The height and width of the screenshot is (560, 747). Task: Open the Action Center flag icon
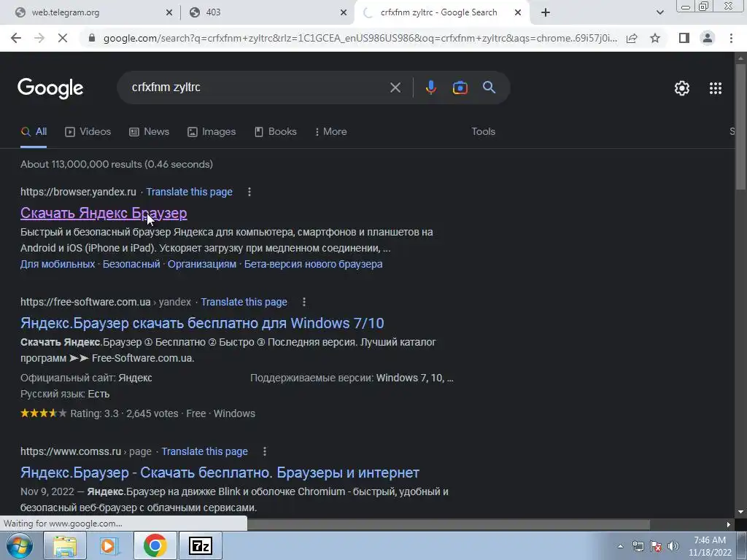[656, 546]
